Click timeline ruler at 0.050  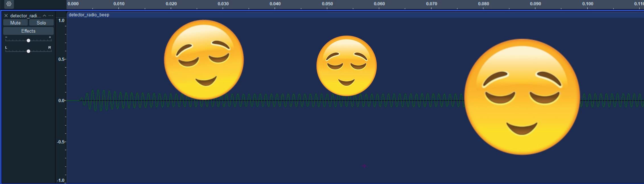click(327, 4)
